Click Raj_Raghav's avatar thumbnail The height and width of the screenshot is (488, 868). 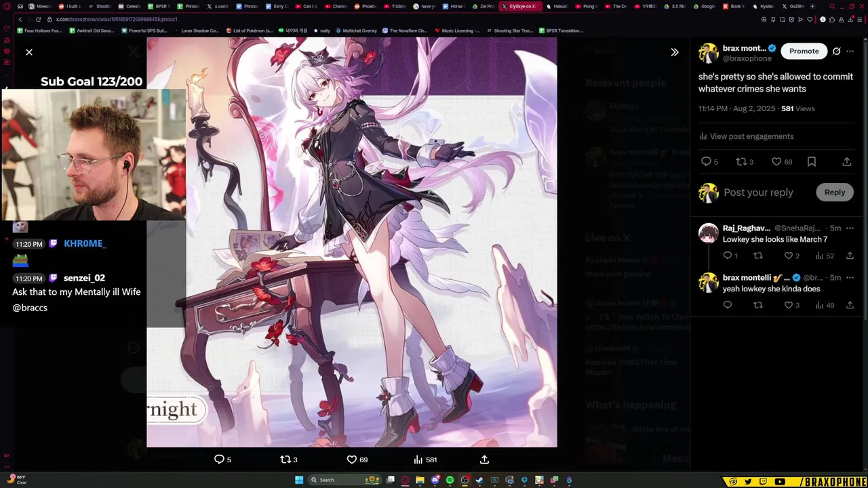[709, 233]
